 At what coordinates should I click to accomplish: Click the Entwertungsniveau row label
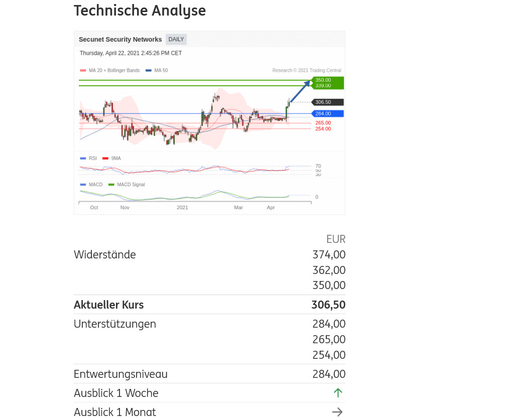120,374
